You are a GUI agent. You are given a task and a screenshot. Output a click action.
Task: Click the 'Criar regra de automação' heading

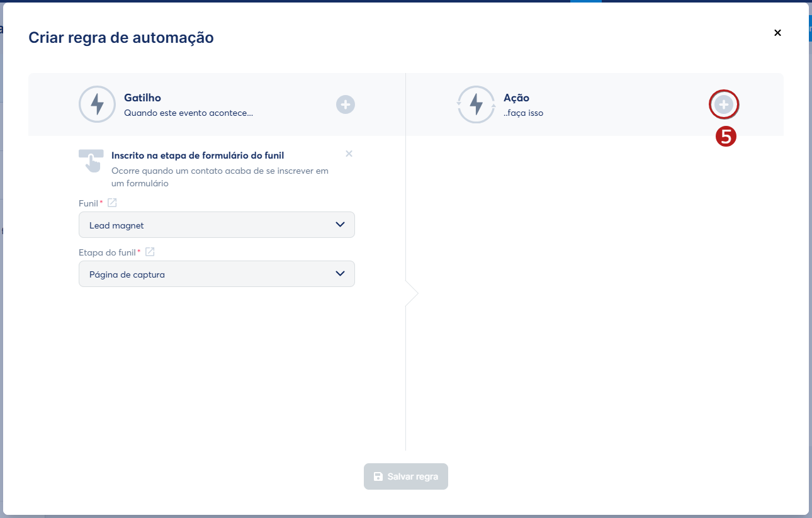click(121, 38)
